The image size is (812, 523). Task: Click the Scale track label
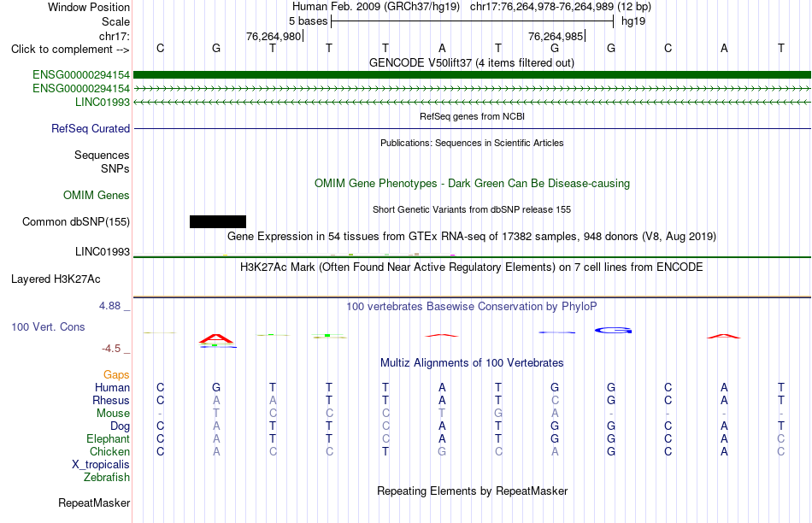[x=115, y=21]
